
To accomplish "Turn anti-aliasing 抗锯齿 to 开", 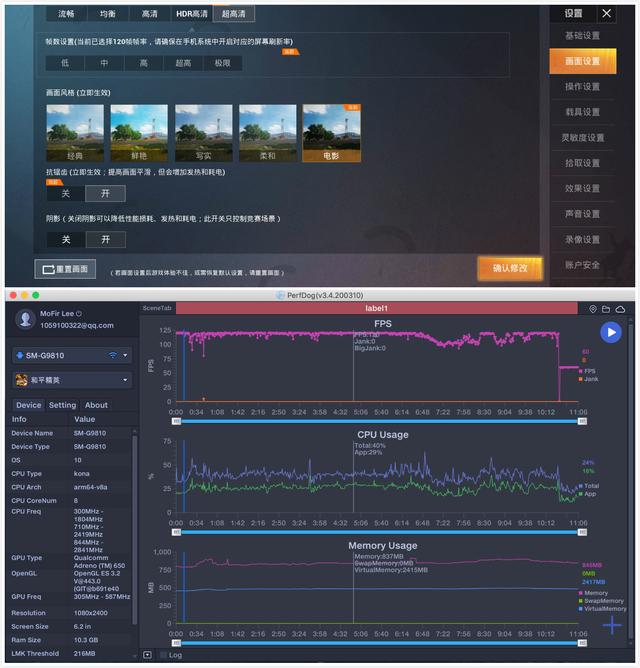I will pyautogui.click(x=105, y=193).
